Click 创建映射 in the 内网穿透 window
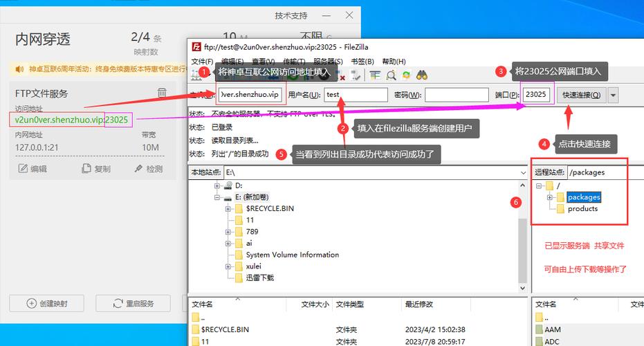The width and height of the screenshot is (644, 346). click(47, 303)
